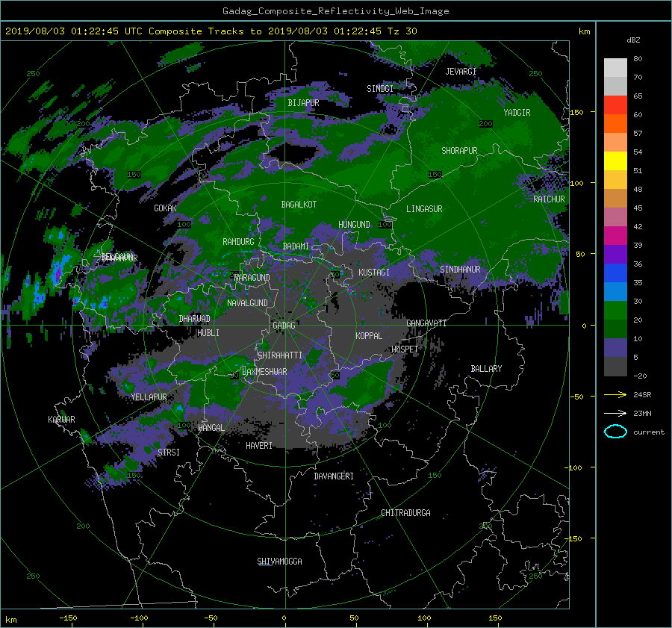
Task: Select the RAICHUR town label
Action: (549, 199)
